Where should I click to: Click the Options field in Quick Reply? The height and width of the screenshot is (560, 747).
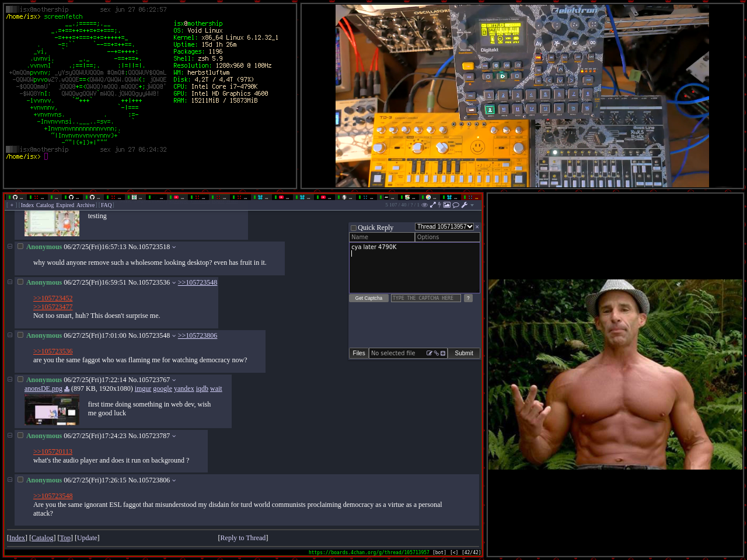[448, 237]
